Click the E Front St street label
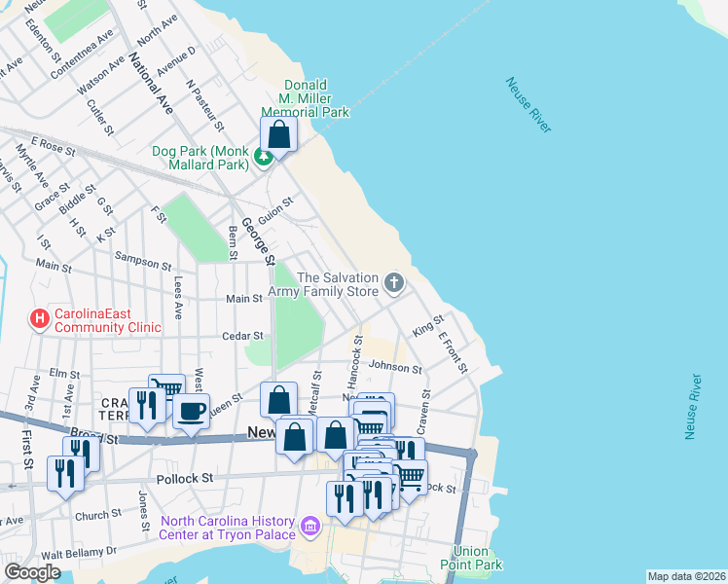This screenshot has width=728, height=584. [x=454, y=352]
